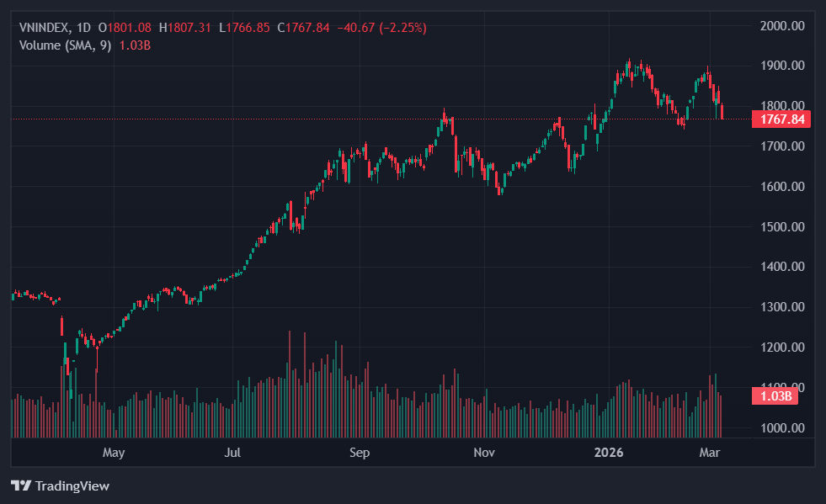Click the TradingView logo icon
This screenshot has height=504, width=826.
(20, 485)
